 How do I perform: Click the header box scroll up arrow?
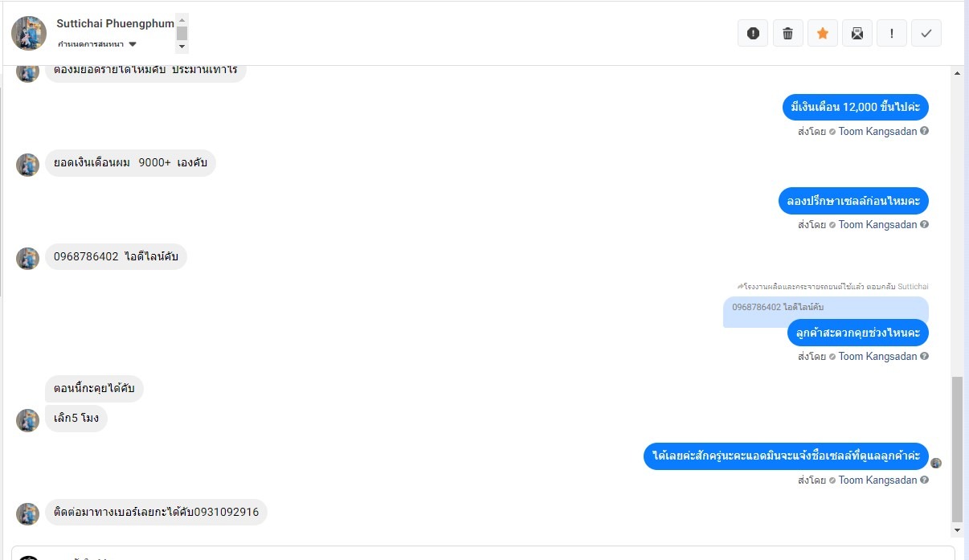point(182,19)
